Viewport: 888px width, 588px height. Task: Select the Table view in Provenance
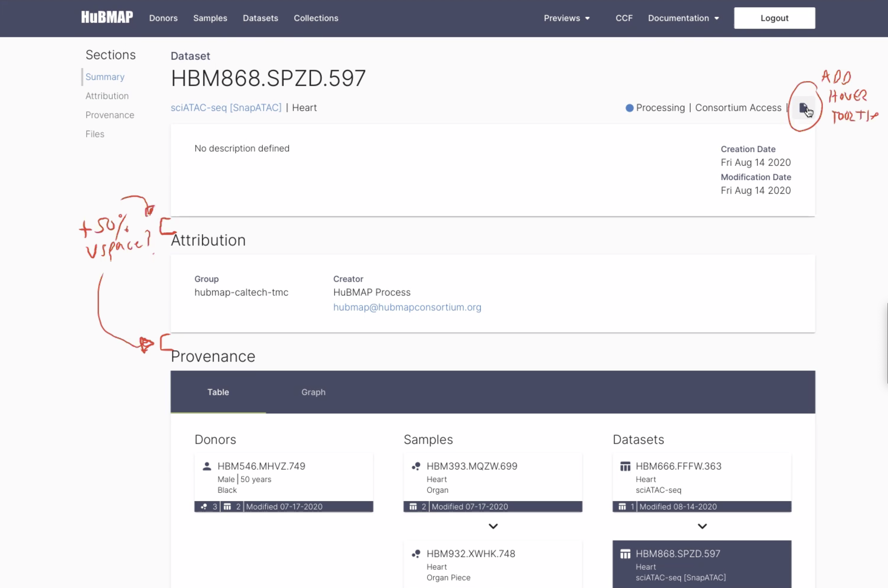(218, 392)
